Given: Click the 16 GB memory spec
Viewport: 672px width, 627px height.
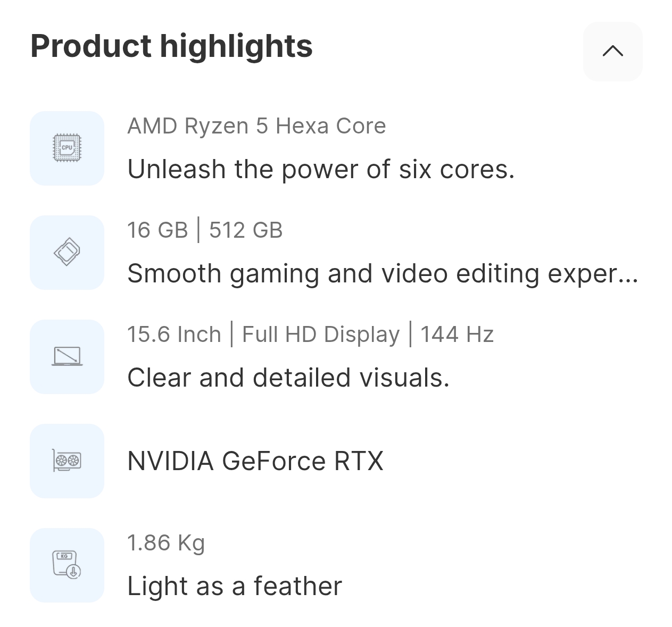Looking at the screenshot, I should (x=157, y=230).
